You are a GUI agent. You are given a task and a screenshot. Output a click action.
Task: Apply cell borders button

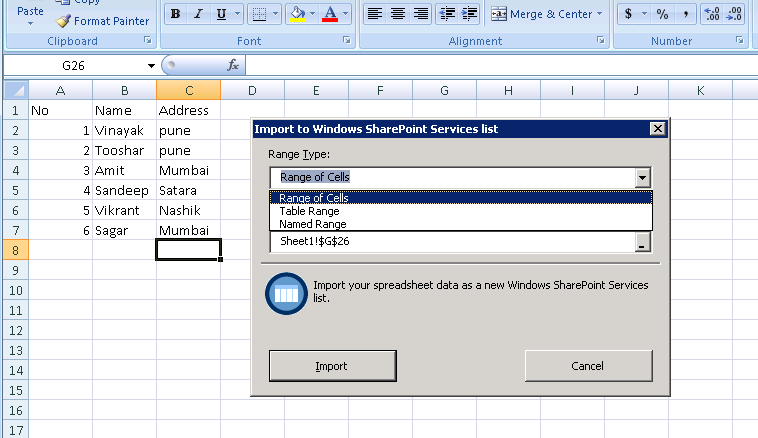click(260, 14)
